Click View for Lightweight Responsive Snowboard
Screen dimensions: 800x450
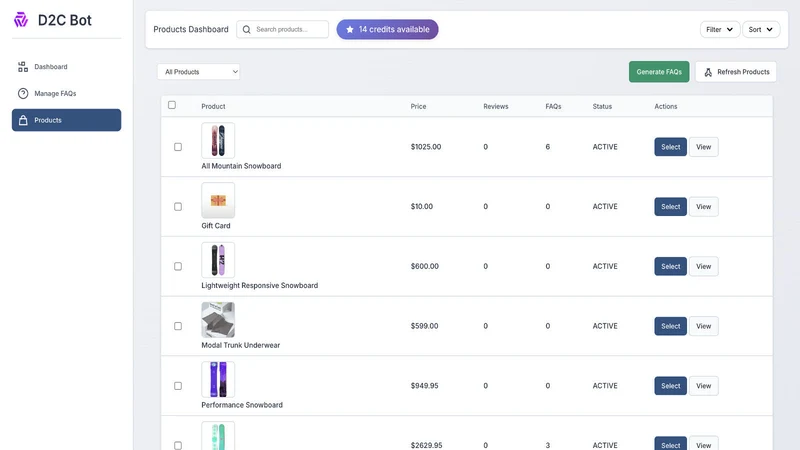[703, 266]
